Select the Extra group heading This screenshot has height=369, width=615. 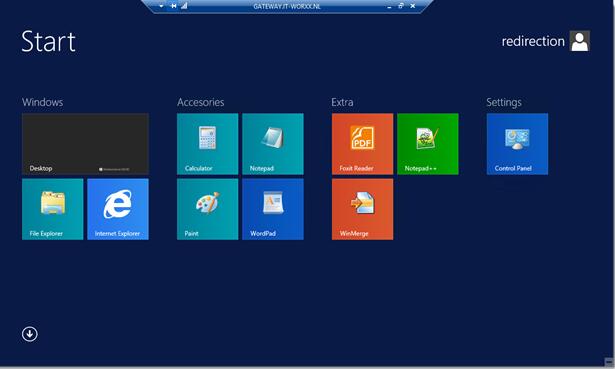[x=342, y=102]
